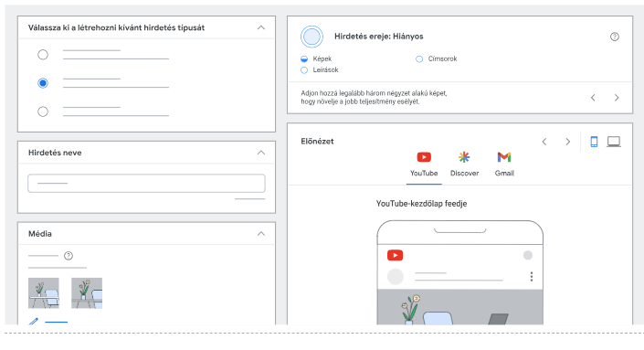Click the account circle at the phone preview top
This screenshot has height=350, width=644.
[528, 256]
